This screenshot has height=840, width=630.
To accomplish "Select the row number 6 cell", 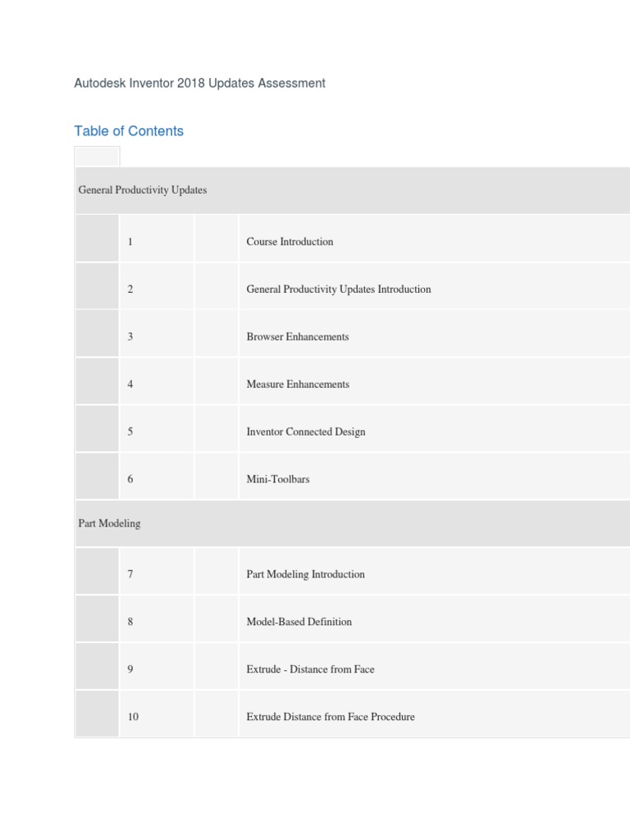I will point(130,480).
